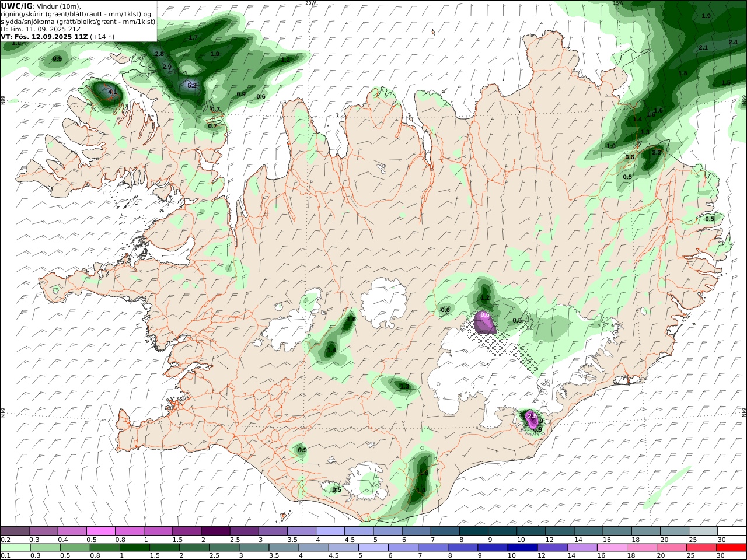Click the darkest purple swatch labeled 2 in the top legend row

215,531
